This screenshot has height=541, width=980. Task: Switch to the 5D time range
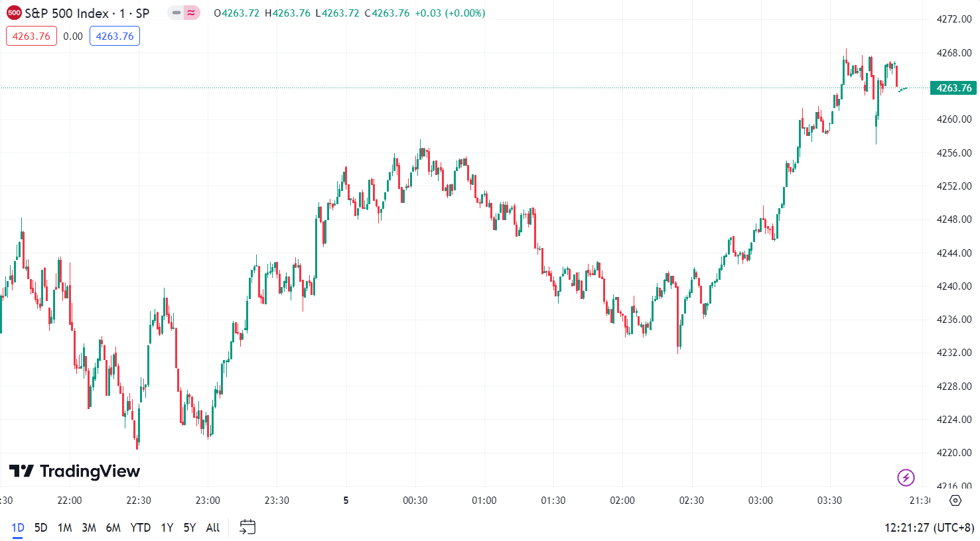40,528
